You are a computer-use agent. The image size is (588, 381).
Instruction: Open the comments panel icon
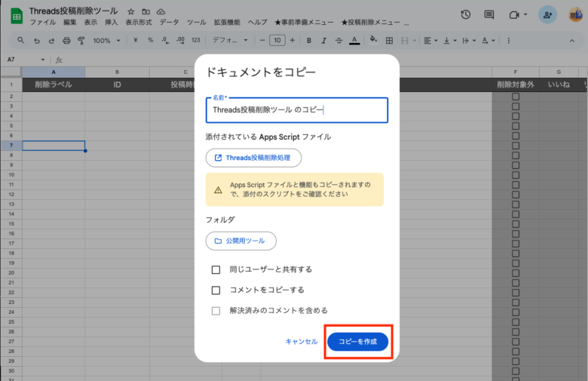489,14
